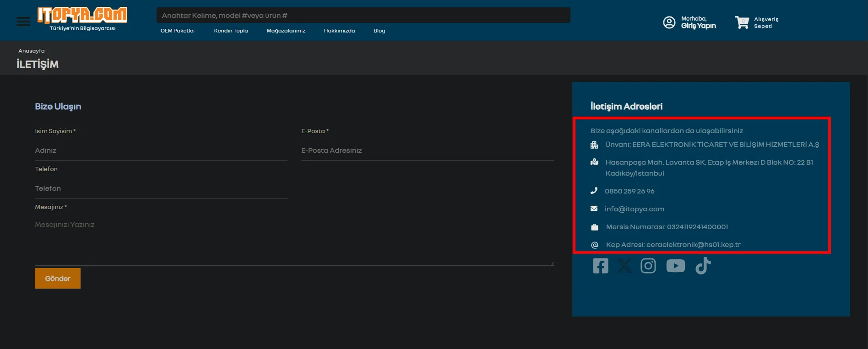
Task: Click the Mesajınız field label
Action: point(51,207)
